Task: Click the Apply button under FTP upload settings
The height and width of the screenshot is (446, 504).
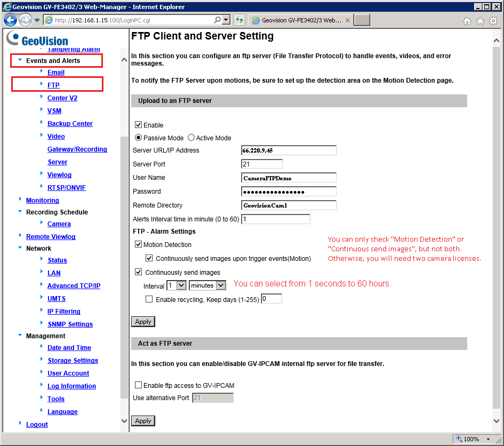Action: 143,322
